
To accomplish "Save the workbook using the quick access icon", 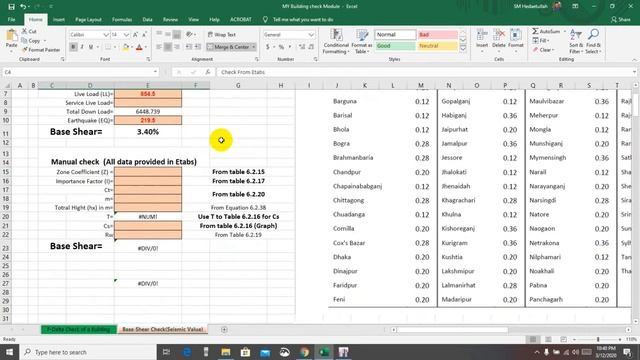I will coord(11,7).
